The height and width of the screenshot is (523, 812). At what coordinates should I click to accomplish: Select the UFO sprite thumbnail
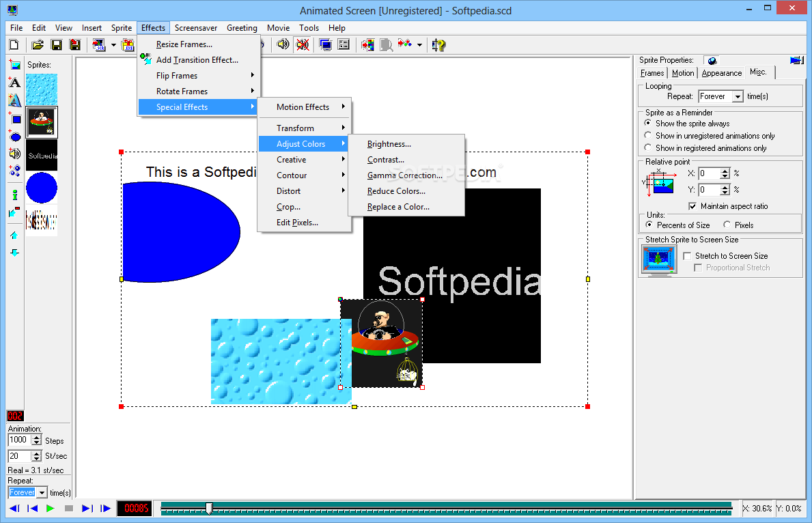(x=42, y=122)
